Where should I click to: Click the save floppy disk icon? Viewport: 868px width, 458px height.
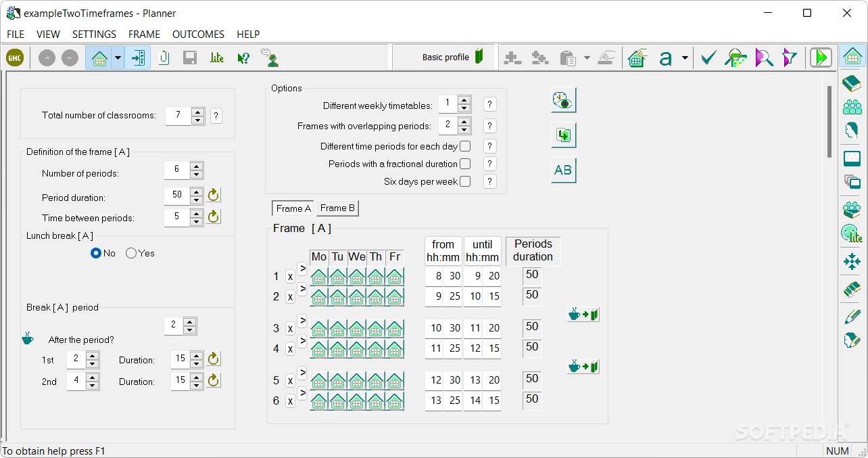190,58
